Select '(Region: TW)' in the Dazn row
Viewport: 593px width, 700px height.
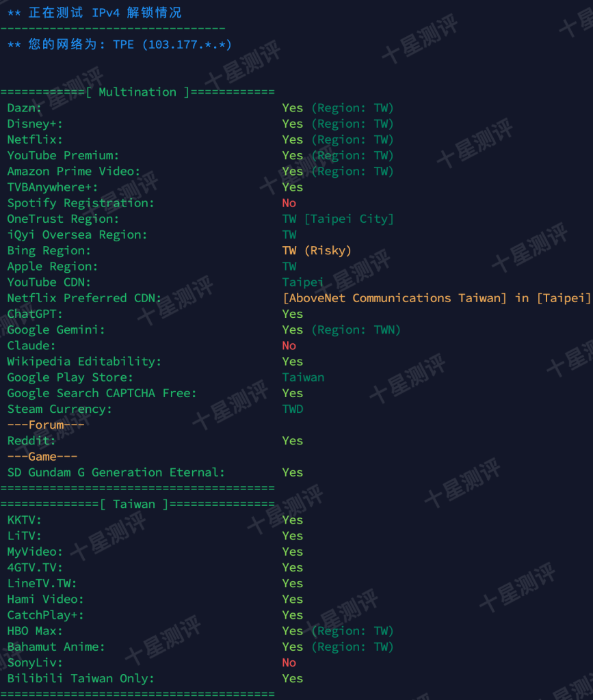click(352, 108)
